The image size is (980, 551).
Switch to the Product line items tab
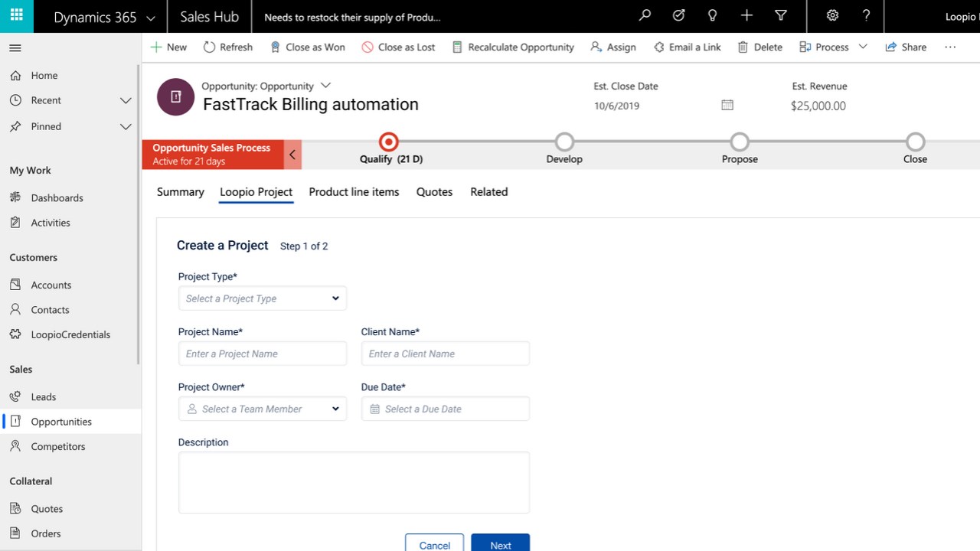[x=354, y=192]
